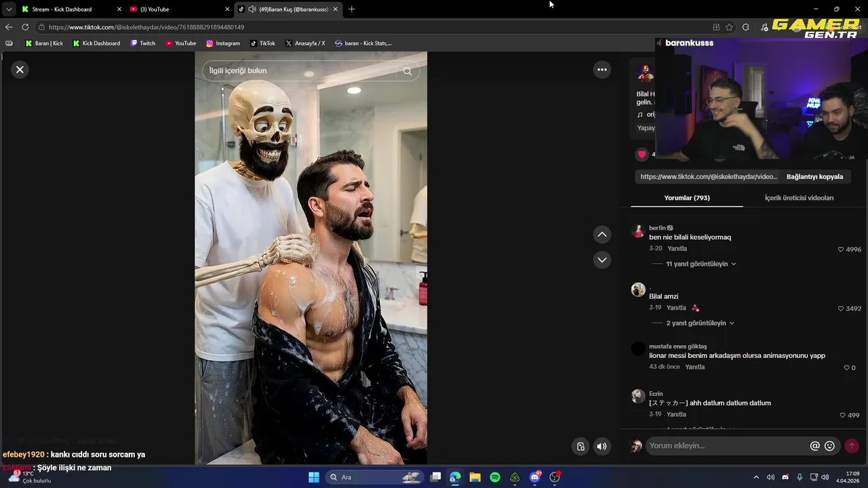Bookmark this page with the star icon
The height and width of the screenshot is (488, 868).
(x=730, y=27)
